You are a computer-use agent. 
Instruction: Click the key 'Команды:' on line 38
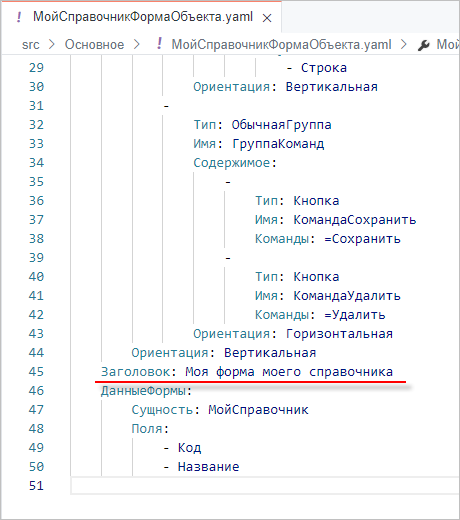(x=285, y=239)
